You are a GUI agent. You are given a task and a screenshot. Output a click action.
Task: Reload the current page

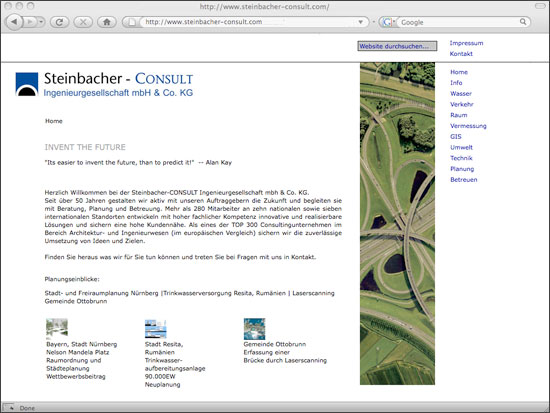[59, 22]
